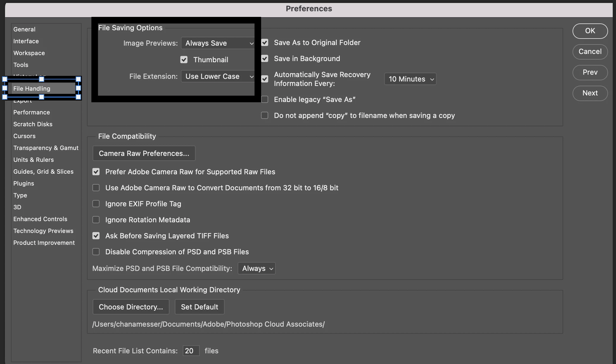616x364 pixels.
Task: Open Maximize PSD Compatibility Always dropdown
Action: tap(257, 268)
